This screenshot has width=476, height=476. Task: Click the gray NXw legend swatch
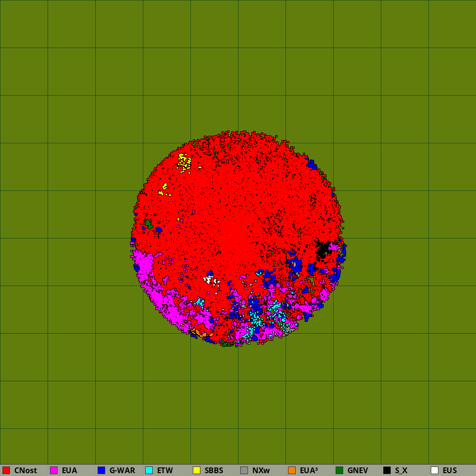point(244,470)
